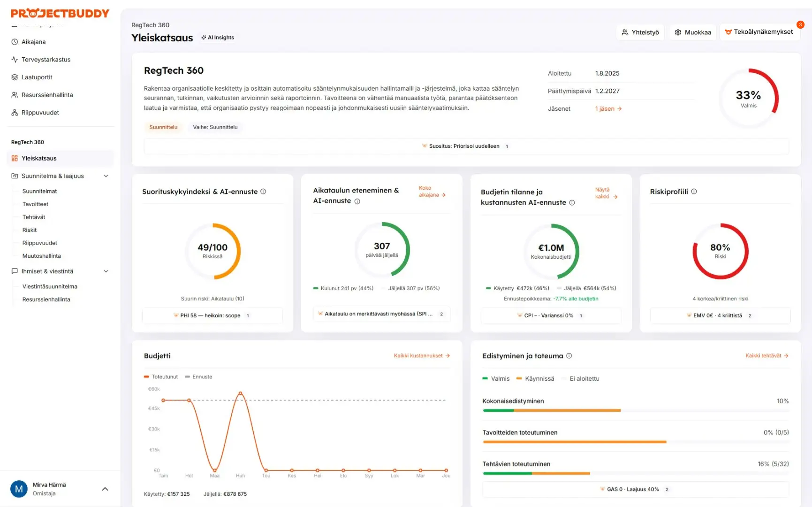
Task: Click the Terveystarkastus pulse icon
Action: tap(15, 60)
